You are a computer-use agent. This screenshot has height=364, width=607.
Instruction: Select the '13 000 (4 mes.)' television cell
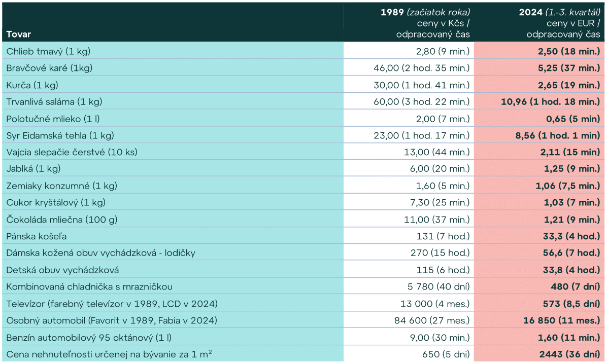click(435, 304)
